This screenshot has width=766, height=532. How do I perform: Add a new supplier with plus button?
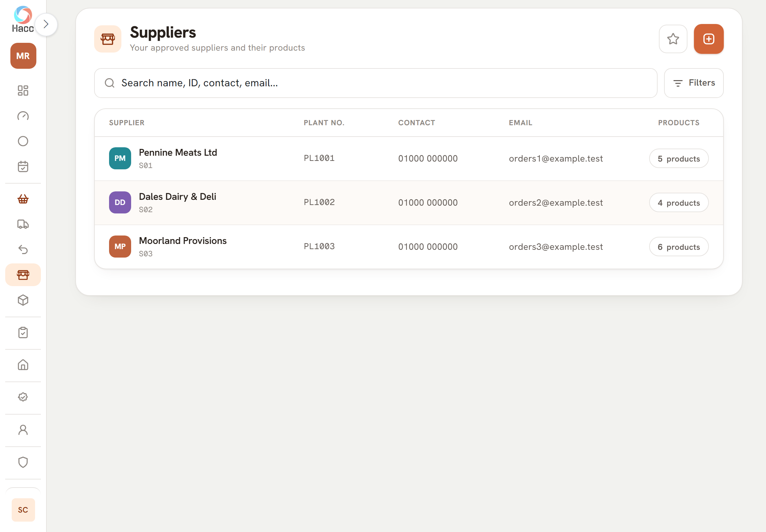pyautogui.click(x=709, y=39)
